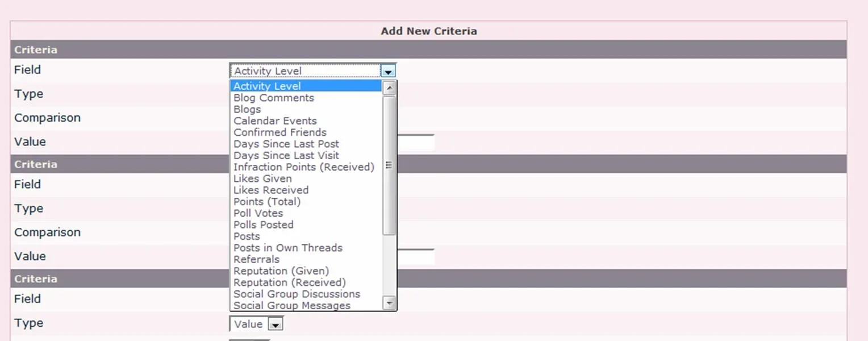Choose 'Blog Comments' from the list
The width and height of the screenshot is (868, 341).
click(x=306, y=98)
